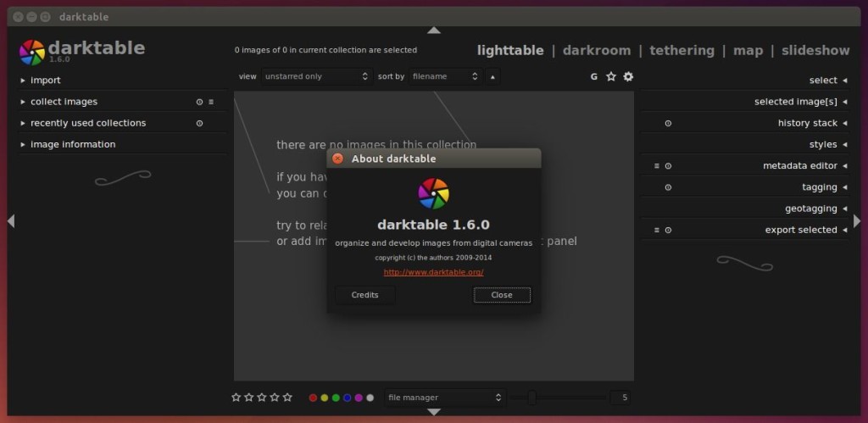868x423 pixels.
Task: Minimize the darktable main window
Action: [31, 17]
